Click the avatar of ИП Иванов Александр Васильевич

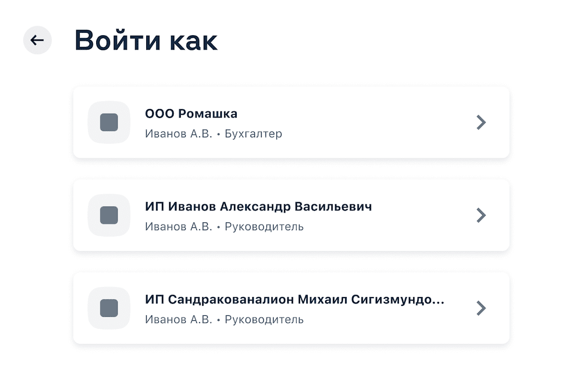(x=109, y=215)
